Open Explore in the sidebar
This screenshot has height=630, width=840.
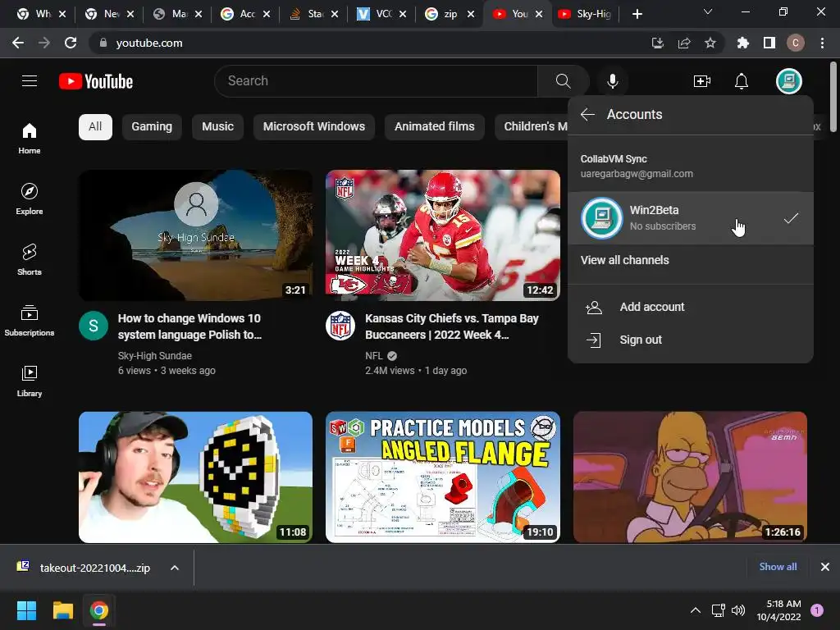[x=30, y=199]
